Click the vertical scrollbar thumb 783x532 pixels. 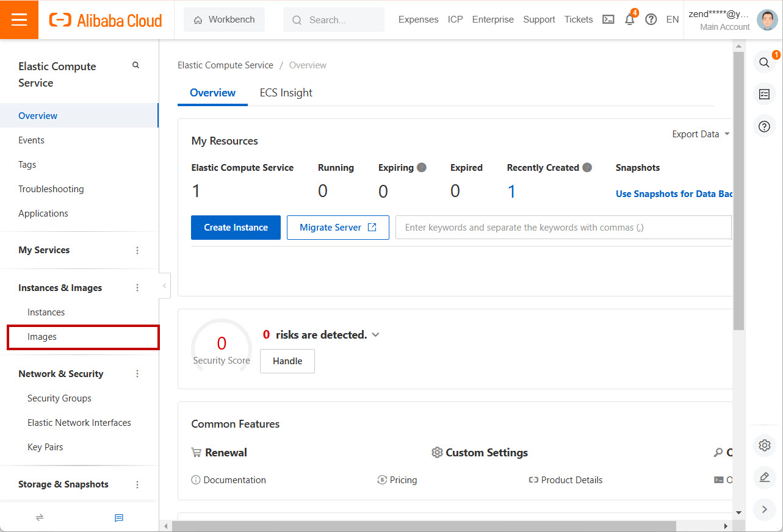click(x=738, y=189)
